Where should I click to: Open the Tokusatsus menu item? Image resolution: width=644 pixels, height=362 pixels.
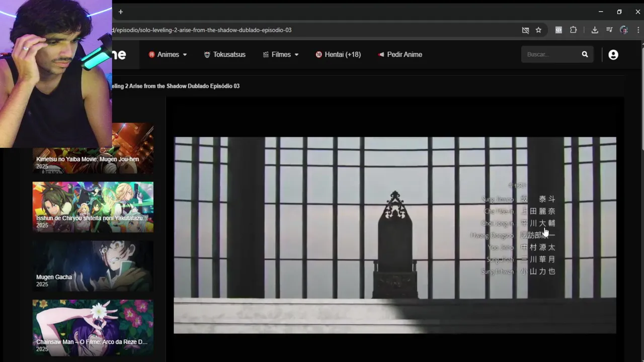click(x=225, y=54)
